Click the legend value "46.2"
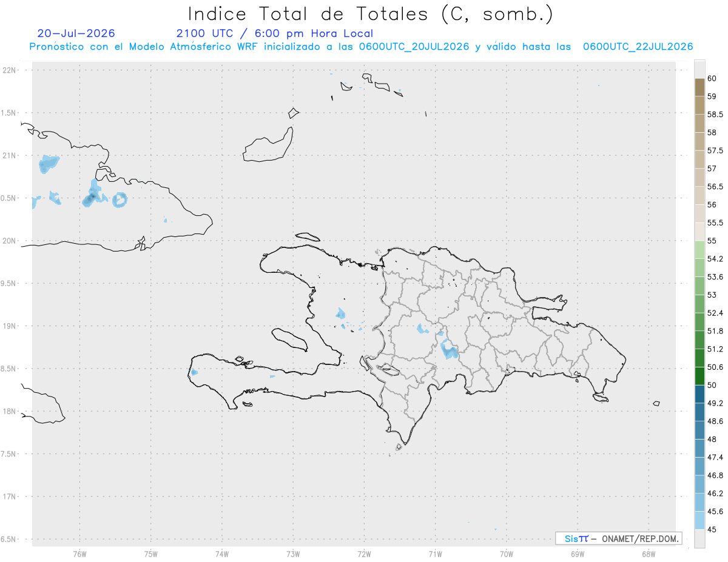Image resolution: width=728 pixels, height=562 pixels. 715,493
